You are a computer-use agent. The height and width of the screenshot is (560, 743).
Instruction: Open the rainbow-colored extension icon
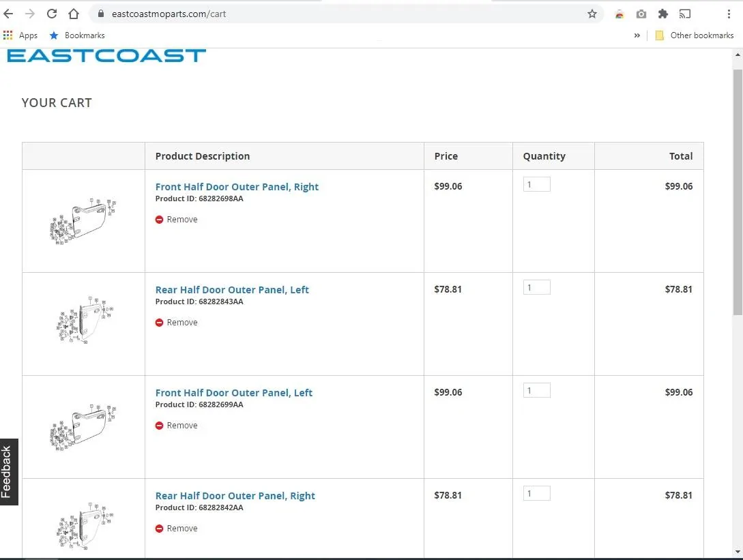pyautogui.click(x=620, y=14)
